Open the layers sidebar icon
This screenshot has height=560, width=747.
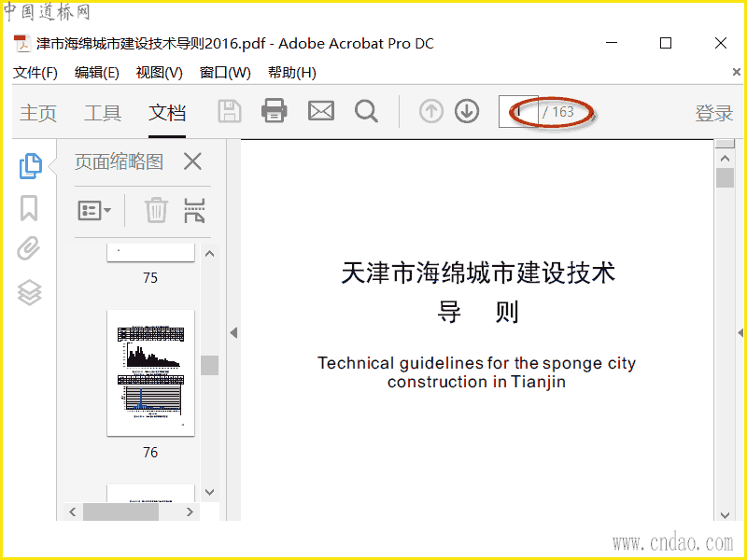tap(30, 292)
